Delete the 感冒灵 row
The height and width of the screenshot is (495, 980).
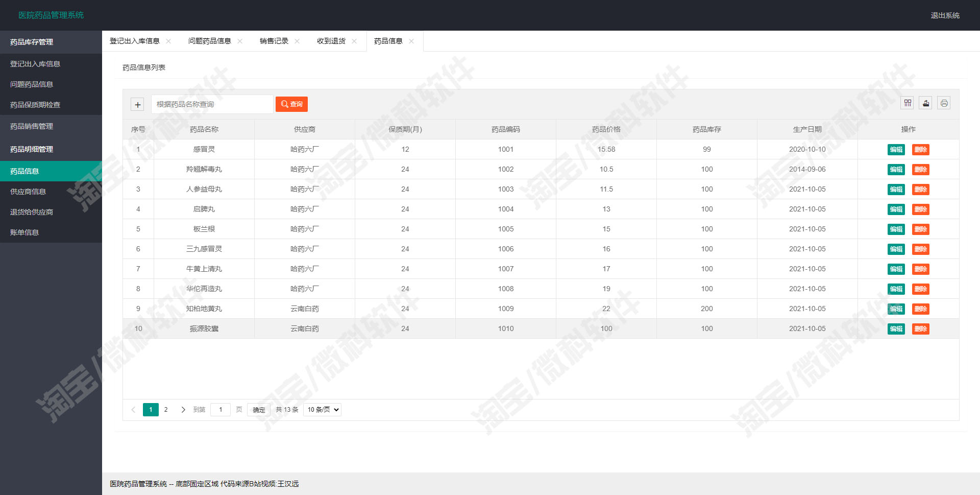coord(921,150)
